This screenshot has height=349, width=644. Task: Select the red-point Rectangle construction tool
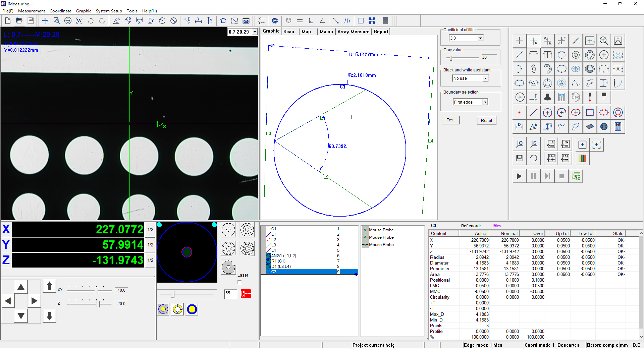(x=590, y=113)
